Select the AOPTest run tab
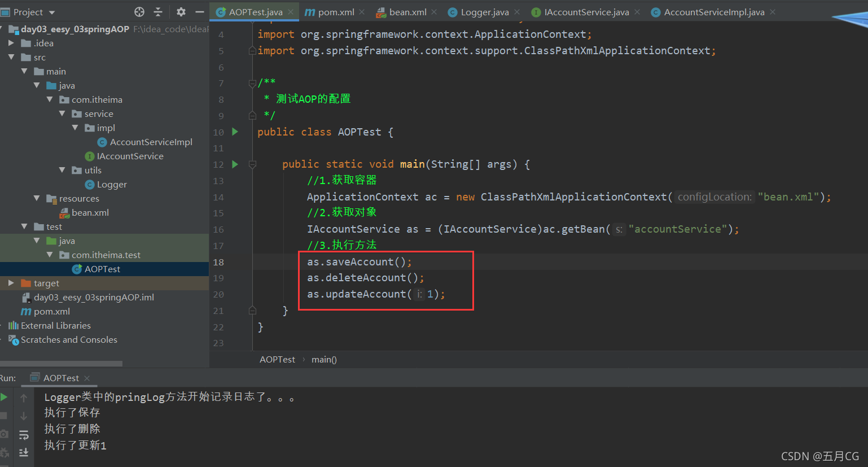The height and width of the screenshot is (467, 868). (61, 378)
